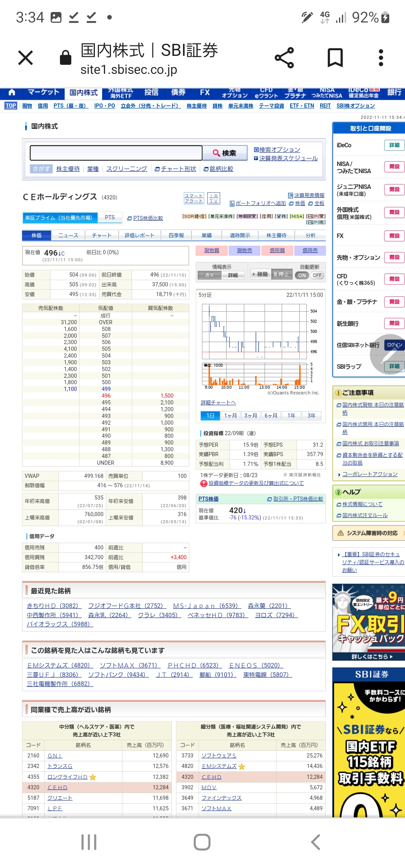Image resolution: width=405 pixels, height=868 pixels.
Task: Tap Android home button
Action: coord(202,842)
